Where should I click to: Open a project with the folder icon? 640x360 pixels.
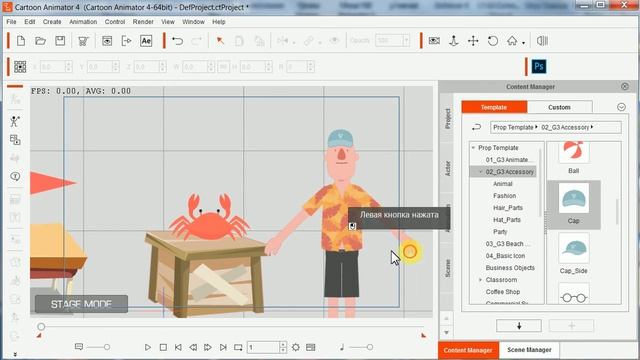(40, 41)
